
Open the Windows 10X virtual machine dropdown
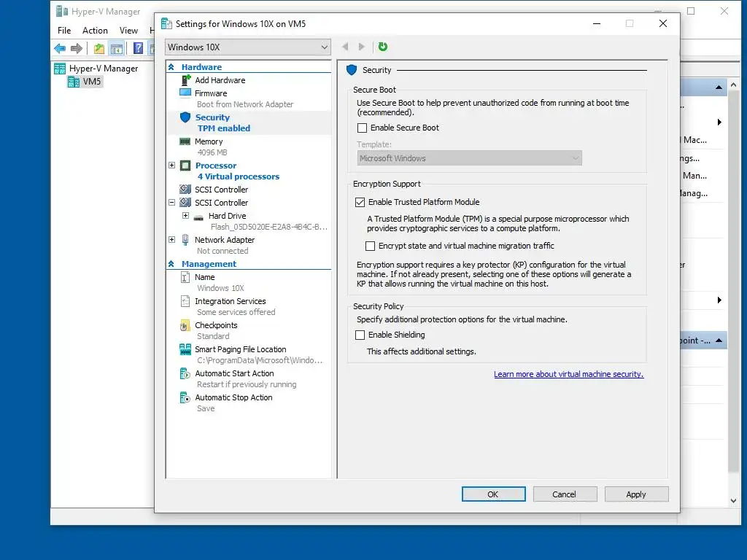[248, 47]
